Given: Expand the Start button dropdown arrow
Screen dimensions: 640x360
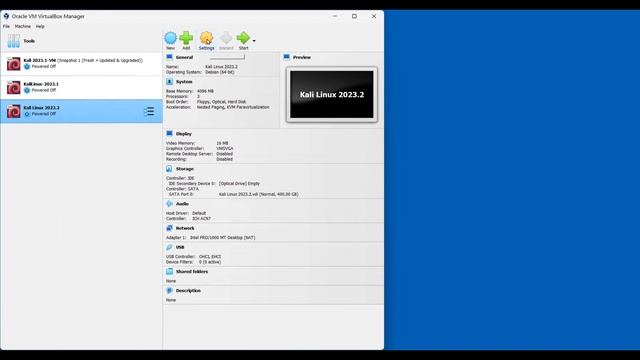Looking at the screenshot, I should 254,41.
